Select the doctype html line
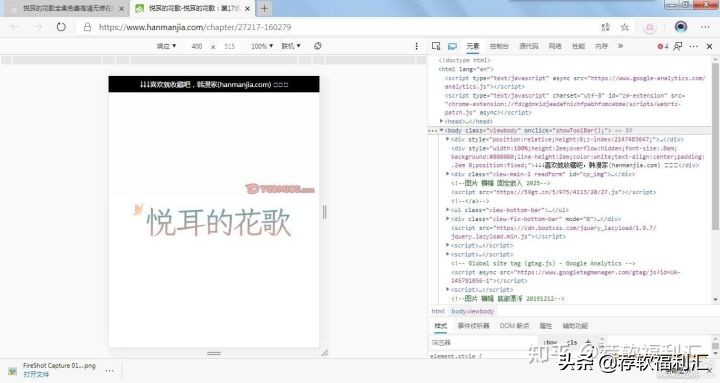720x383 pixels. [464, 60]
